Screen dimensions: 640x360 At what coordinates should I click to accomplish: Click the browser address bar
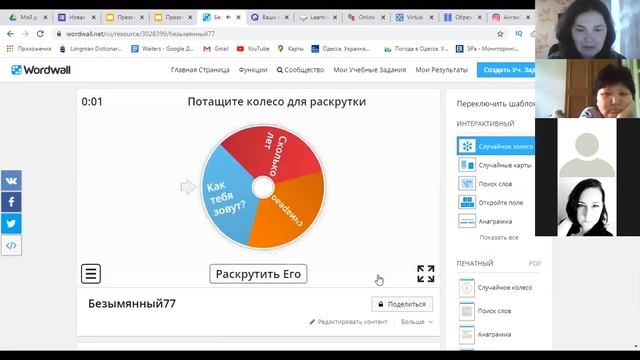pyautogui.click(x=273, y=34)
